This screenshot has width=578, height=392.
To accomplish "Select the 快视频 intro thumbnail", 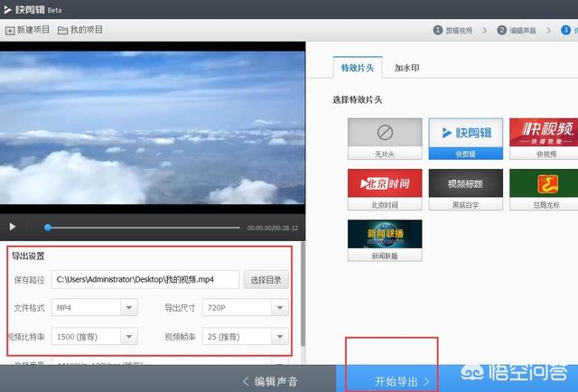I will coord(544,139).
